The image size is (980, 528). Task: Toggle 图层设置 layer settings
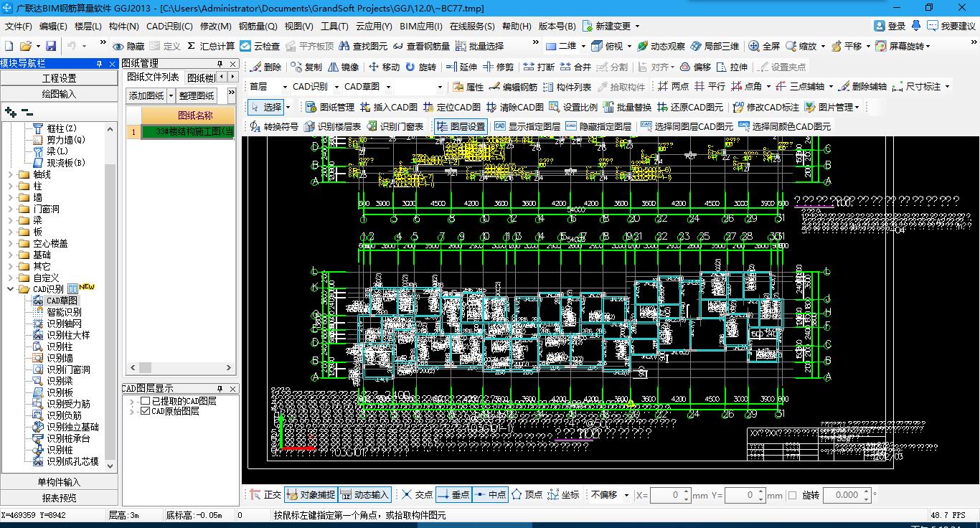461,126
